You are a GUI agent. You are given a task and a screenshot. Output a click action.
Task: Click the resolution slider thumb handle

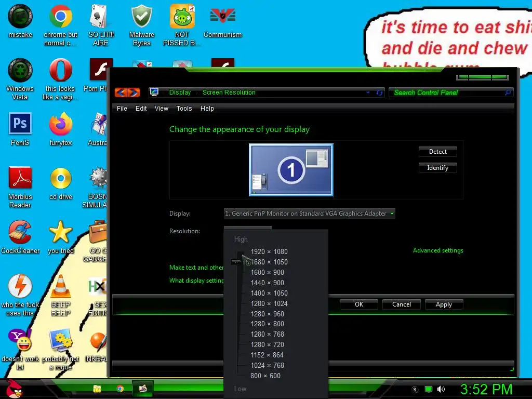tap(236, 262)
